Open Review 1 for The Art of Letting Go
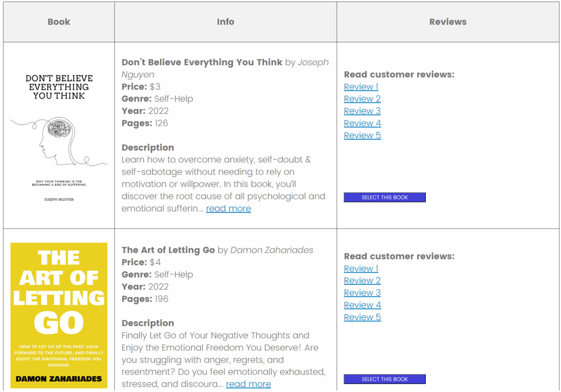The height and width of the screenshot is (392, 561). click(361, 268)
